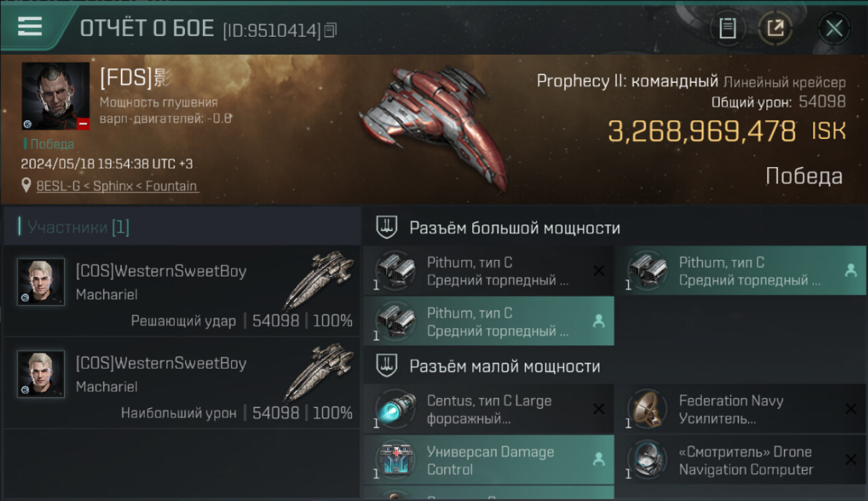Toggle the Универсал Damage Control module
The width and height of the screenshot is (868, 501).
click(x=489, y=460)
